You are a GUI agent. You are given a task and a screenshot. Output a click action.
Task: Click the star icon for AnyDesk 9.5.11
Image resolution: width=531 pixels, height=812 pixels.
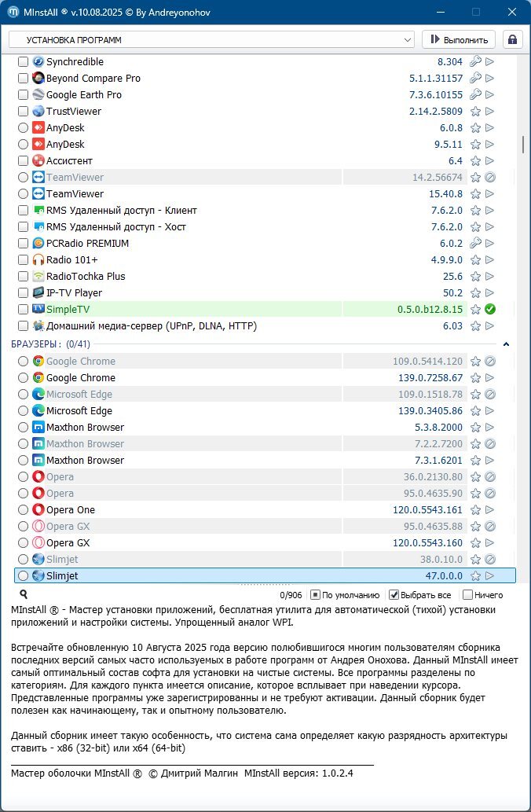pyautogui.click(x=475, y=145)
